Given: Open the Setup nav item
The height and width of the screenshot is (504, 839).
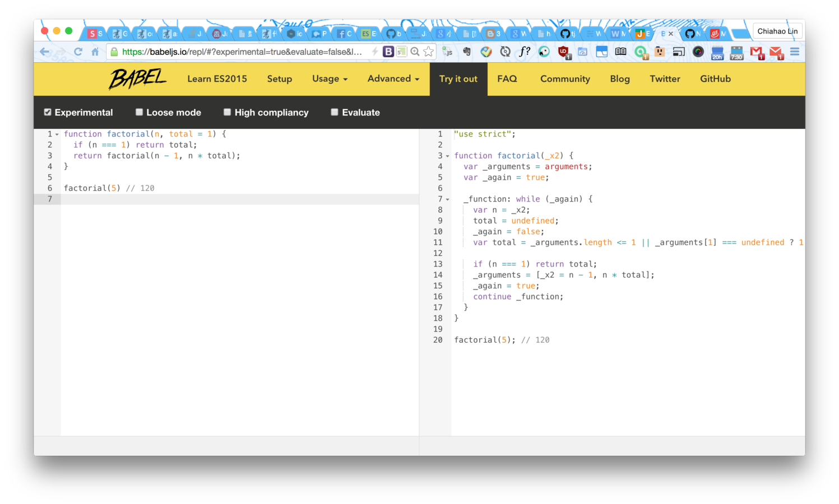Looking at the screenshot, I should click(x=279, y=79).
